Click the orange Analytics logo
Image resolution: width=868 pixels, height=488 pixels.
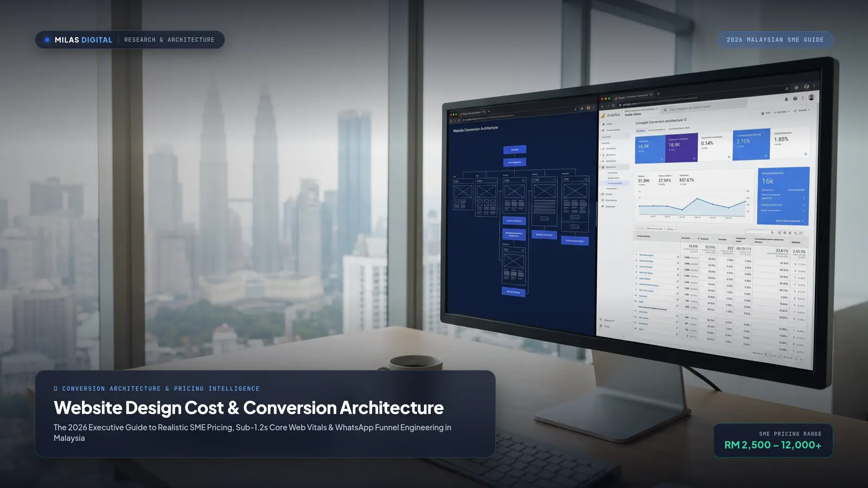(x=603, y=115)
